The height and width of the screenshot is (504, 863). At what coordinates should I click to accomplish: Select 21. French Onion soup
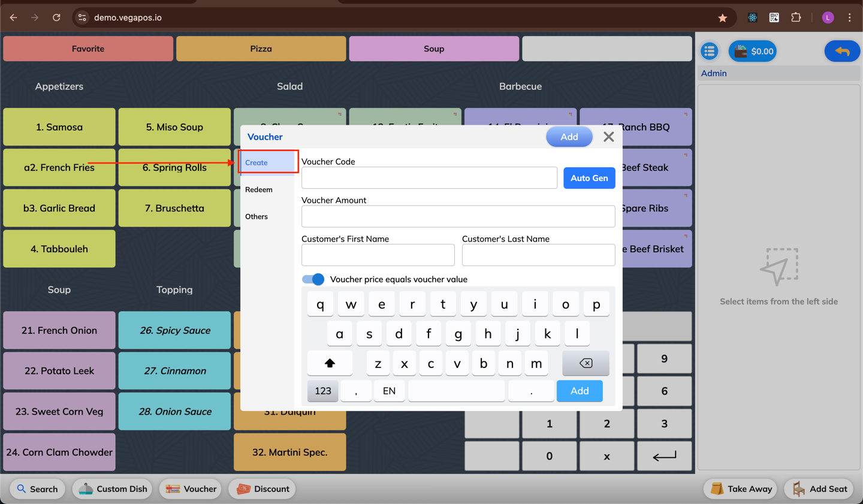tap(59, 330)
